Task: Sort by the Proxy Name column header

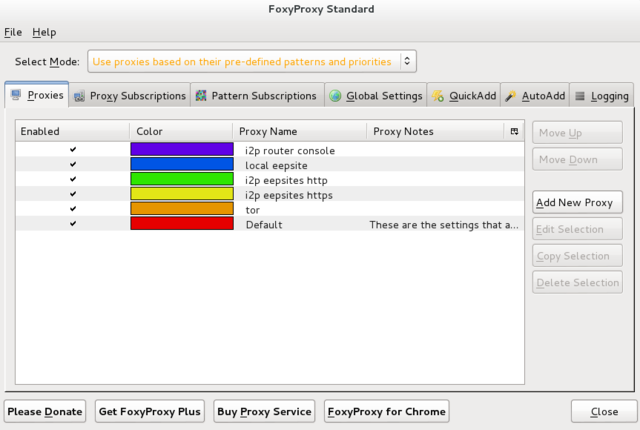Action: 300,131
